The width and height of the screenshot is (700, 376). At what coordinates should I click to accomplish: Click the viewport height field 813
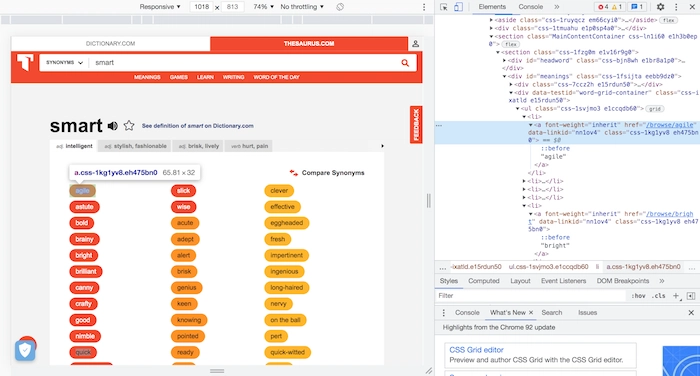pyautogui.click(x=233, y=7)
